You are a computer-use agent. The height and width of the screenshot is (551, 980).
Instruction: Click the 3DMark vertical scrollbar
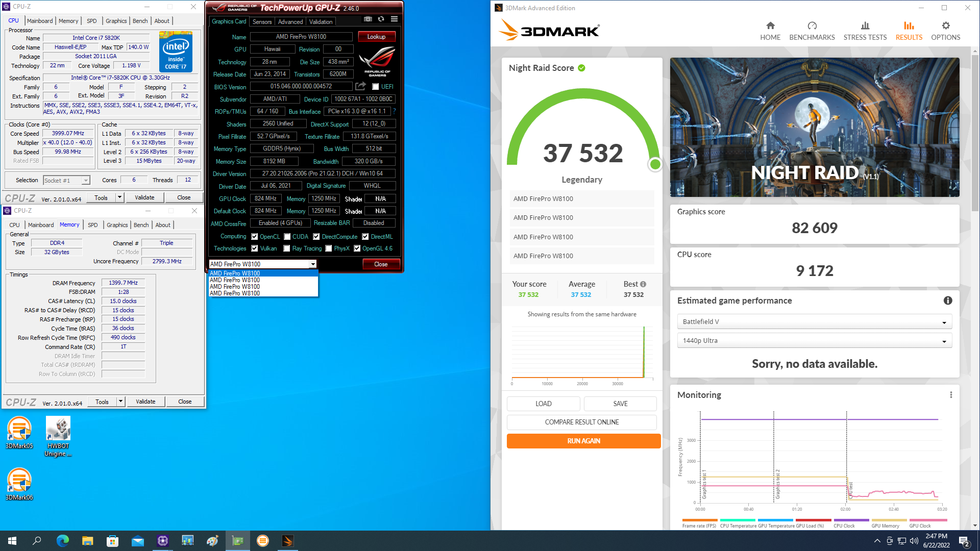[x=975, y=133]
